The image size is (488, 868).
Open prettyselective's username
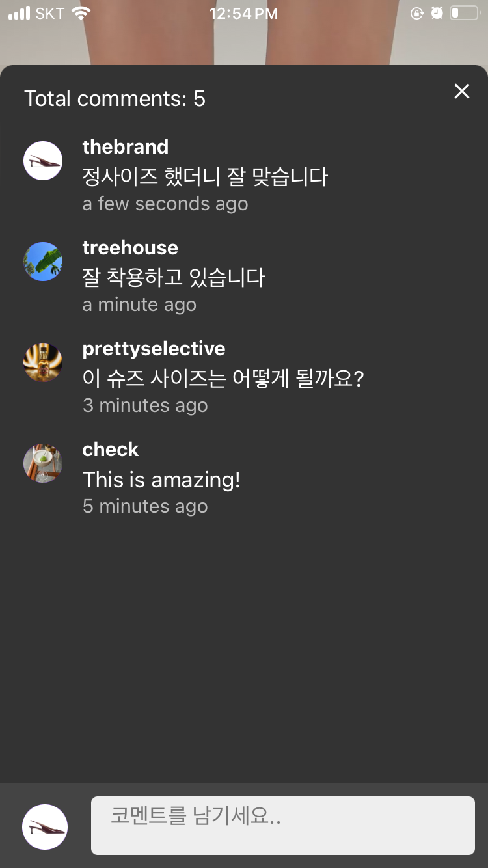[x=154, y=349]
